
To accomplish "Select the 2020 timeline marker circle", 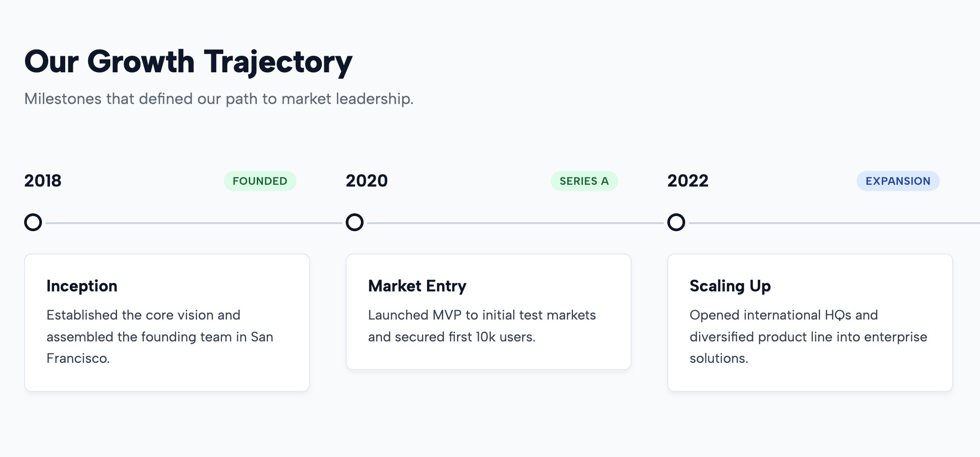I will [355, 222].
